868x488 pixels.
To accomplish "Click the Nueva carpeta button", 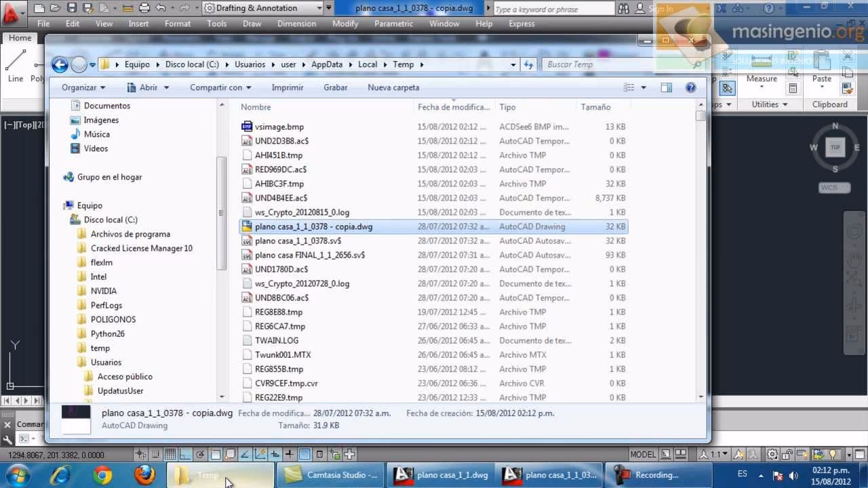I will (x=393, y=87).
